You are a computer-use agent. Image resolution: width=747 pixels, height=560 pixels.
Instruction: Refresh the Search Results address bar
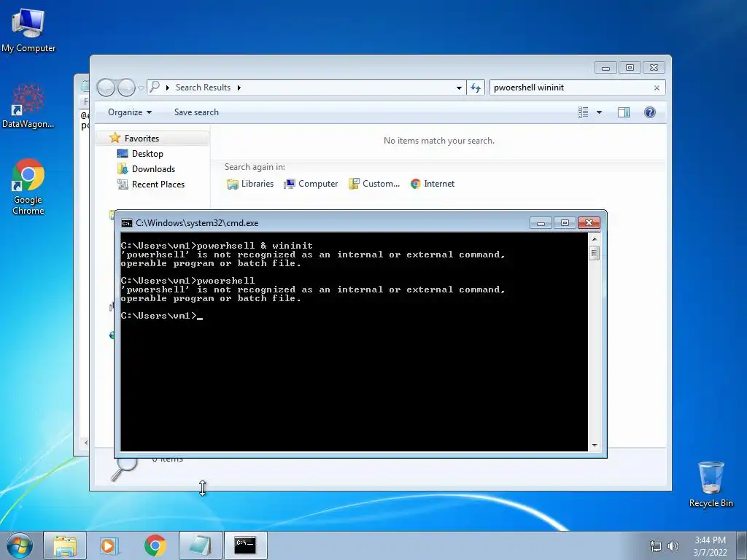tap(476, 87)
